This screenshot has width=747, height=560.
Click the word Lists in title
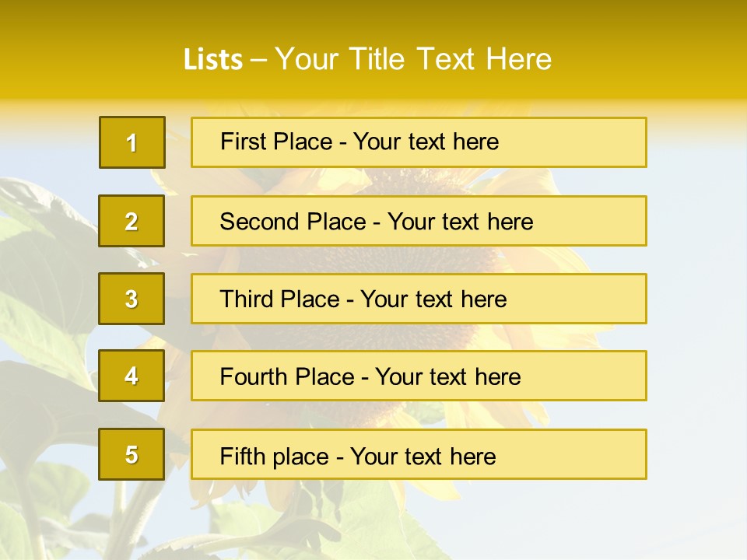coord(213,60)
